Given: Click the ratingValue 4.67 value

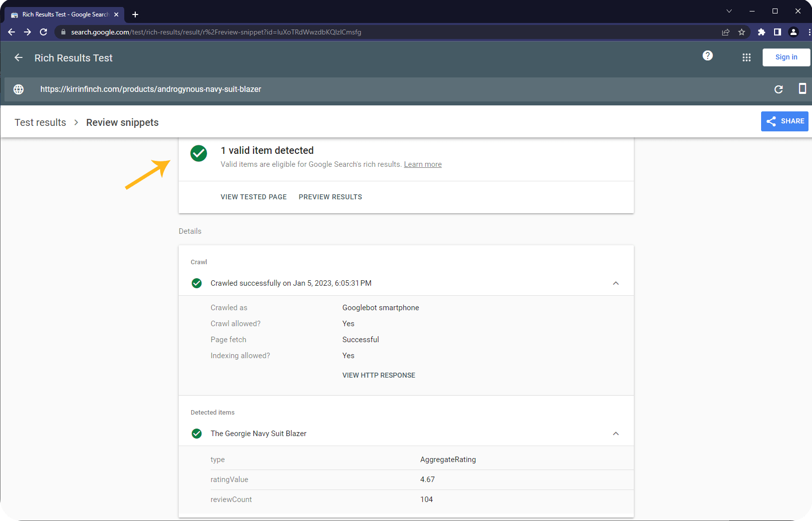Looking at the screenshot, I should tap(427, 480).
